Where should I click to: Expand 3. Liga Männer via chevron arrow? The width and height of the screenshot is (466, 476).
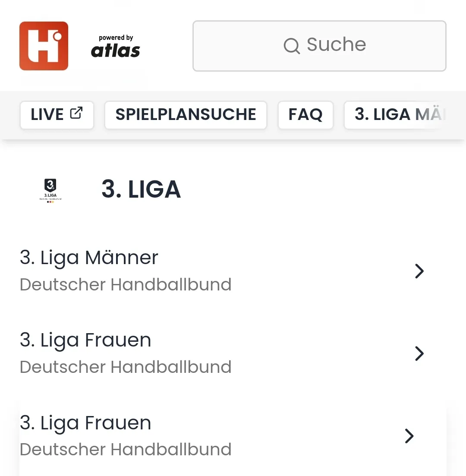419,271
